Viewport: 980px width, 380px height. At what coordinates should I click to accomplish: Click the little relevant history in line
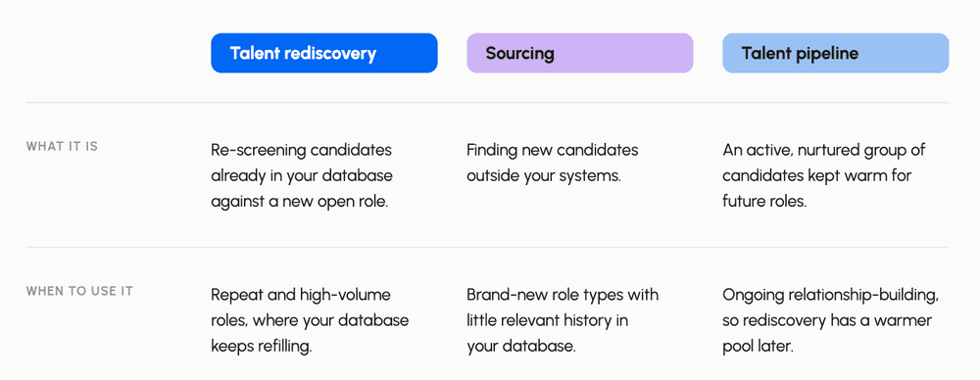tap(548, 320)
